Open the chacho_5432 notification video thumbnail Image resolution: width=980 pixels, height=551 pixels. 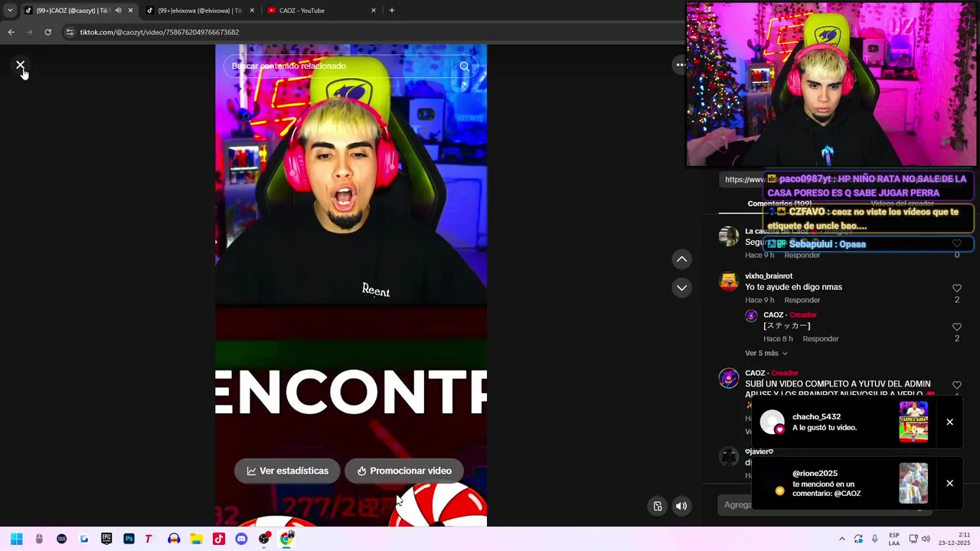[913, 422]
